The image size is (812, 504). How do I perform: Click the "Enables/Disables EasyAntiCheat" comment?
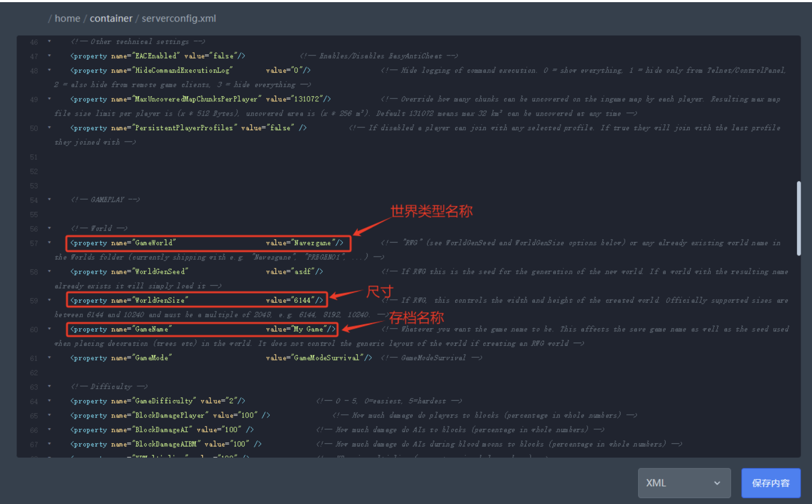(379, 56)
